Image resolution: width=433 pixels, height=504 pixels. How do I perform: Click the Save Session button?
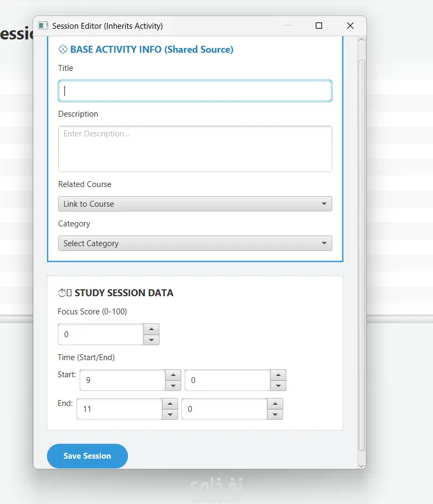(87, 456)
